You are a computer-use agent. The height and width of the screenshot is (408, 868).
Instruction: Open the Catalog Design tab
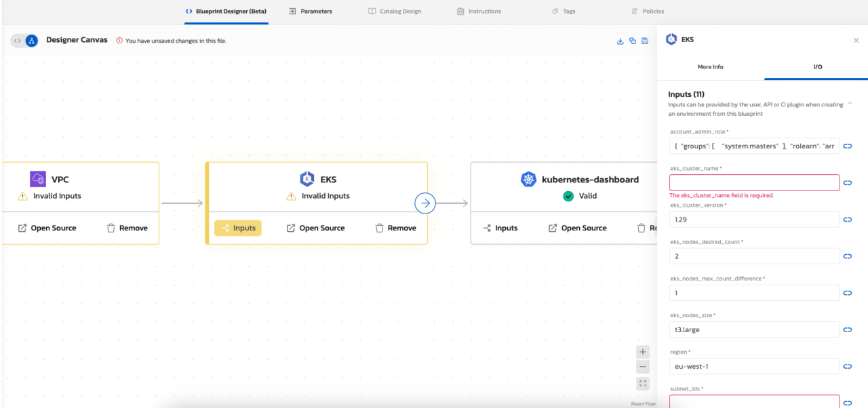click(x=395, y=12)
